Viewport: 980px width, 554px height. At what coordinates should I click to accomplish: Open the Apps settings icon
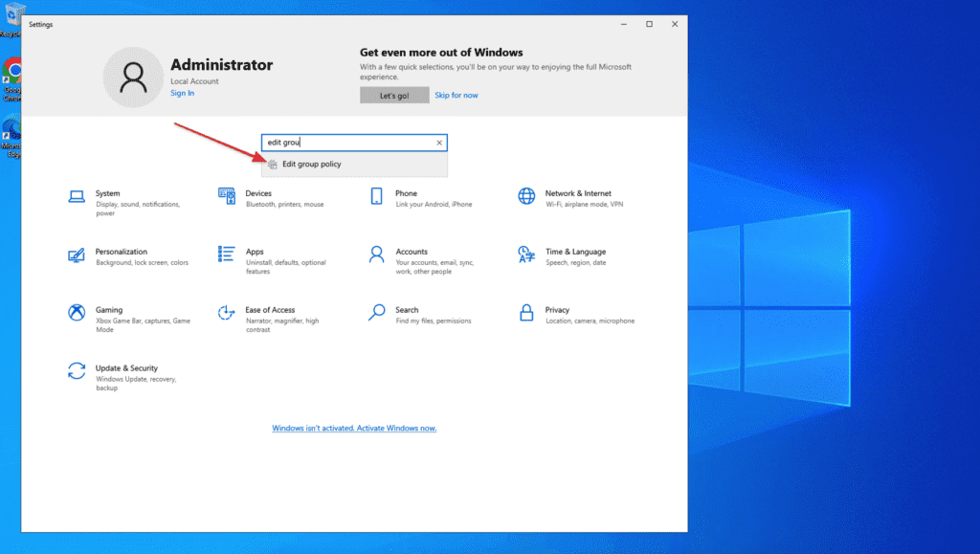point(227,255)
